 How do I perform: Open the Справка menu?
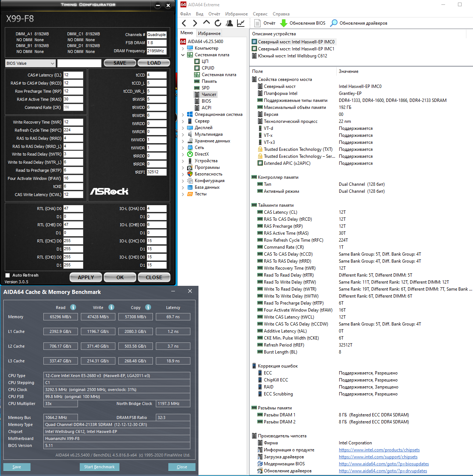281,14
